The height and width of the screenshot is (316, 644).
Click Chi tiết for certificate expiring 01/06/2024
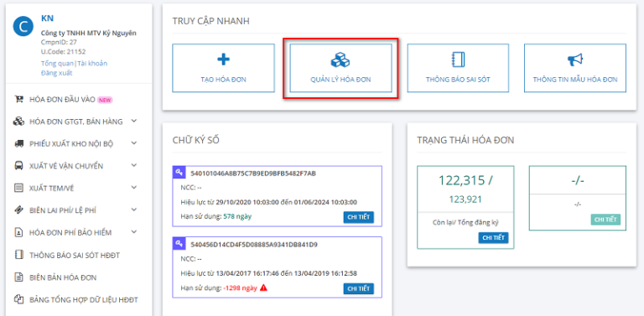pos(359,217)
